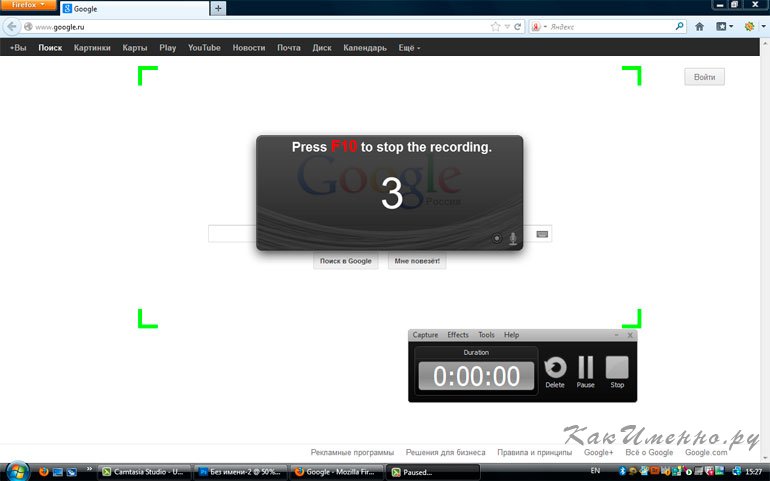This screenshot has height=481, width=770.
Task: Open Почта in the Google bar
Action: (x=288, y=48)
